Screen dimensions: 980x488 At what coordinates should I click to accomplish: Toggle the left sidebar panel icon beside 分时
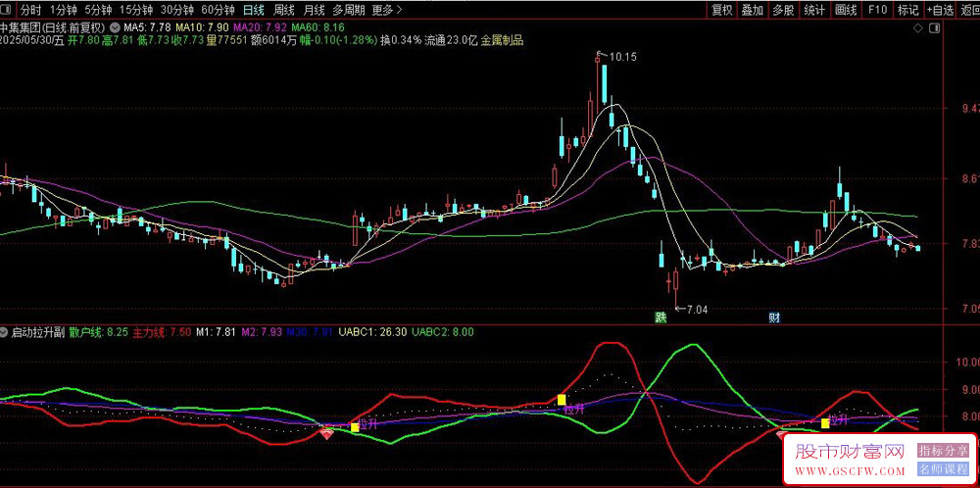(x=8, y=10)
